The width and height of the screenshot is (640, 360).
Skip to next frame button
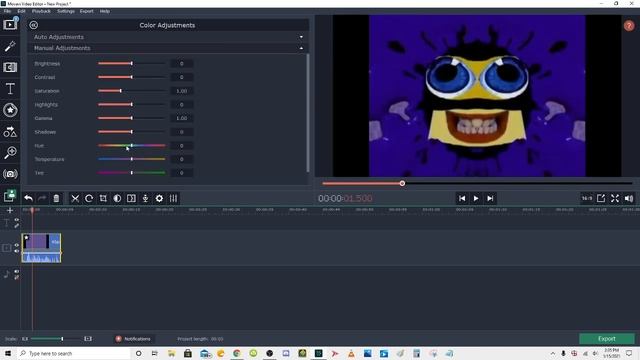click(490, 198)
